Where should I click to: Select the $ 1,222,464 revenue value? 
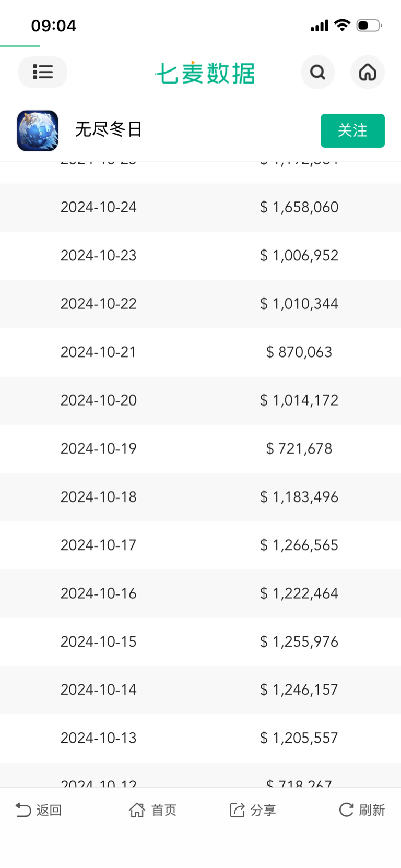pyautogui.click(x=299, y=593)
